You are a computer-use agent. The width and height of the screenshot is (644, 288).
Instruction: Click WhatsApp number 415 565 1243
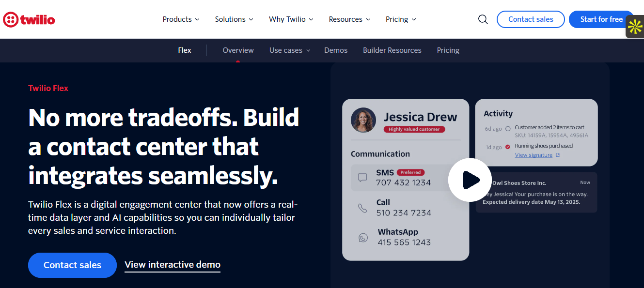click(404, 243)
